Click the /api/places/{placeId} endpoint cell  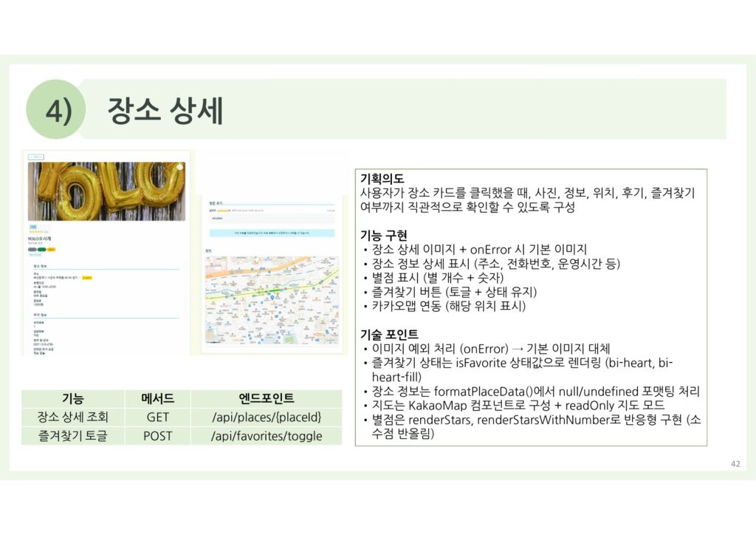(x=267, y=418)
